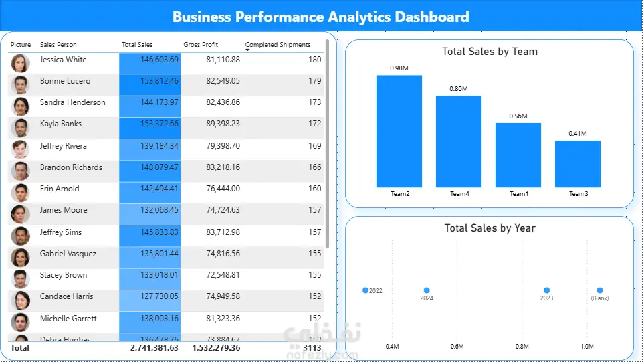This screenshot has height=362, width=644.
Task: Click the table's vertical scrollbar
Action: click(x=327, y=144)
